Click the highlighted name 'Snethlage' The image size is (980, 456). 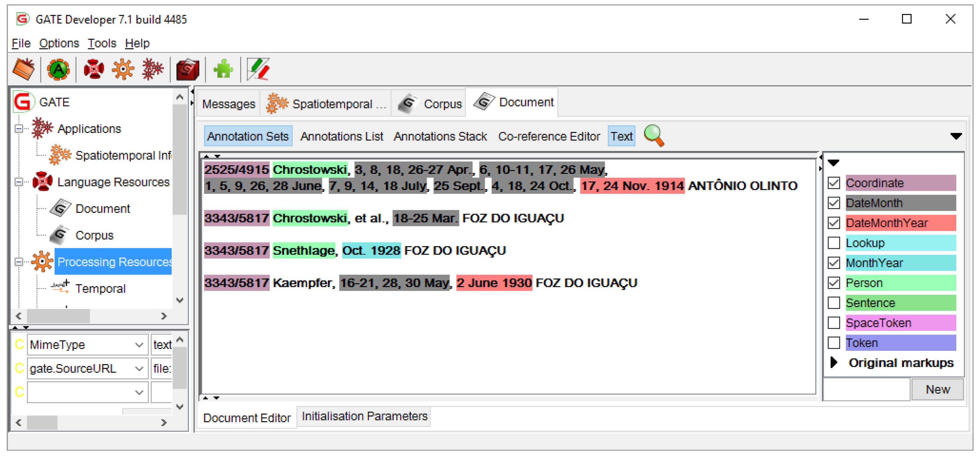click(303, 251)
